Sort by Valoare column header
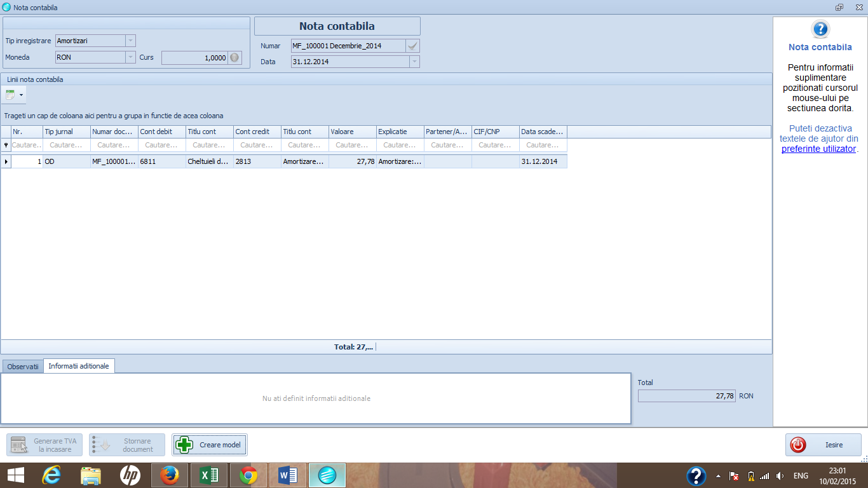This screenshot has height=488, width=868. (353, 132)
